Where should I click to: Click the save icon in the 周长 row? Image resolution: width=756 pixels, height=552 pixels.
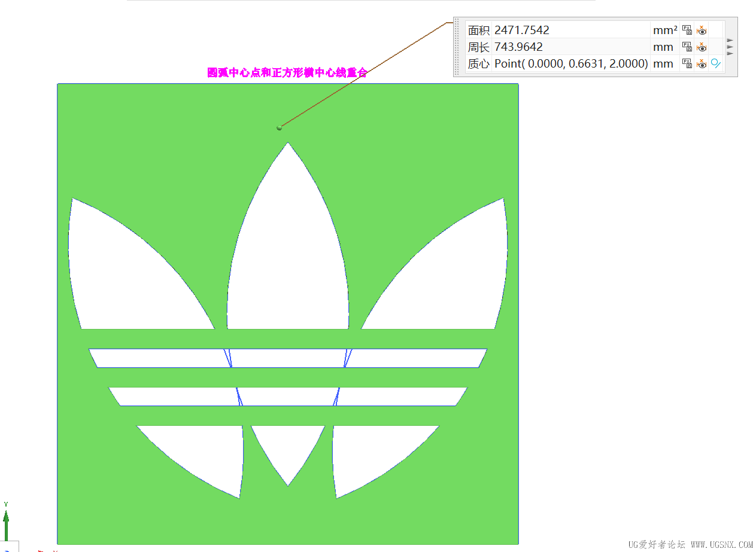(687, 47)
